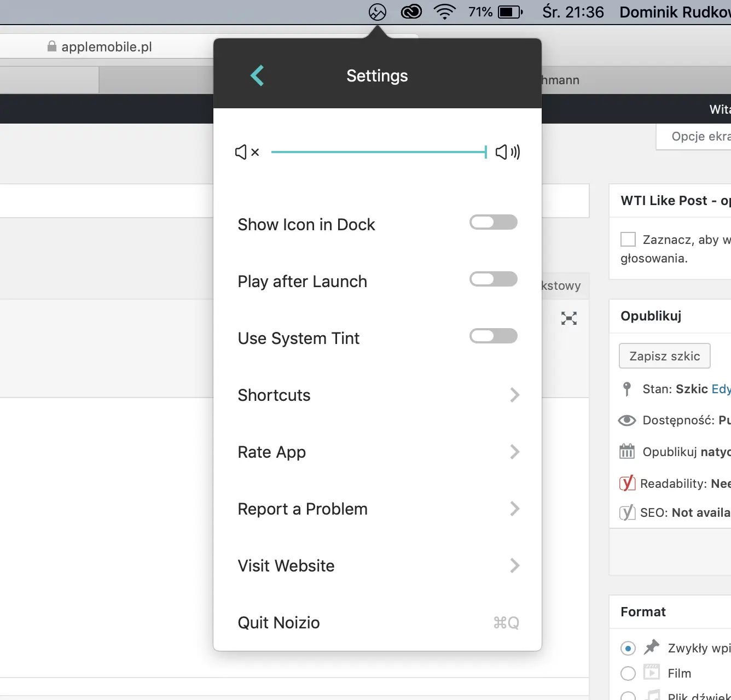Screen dimensions: 731x700
Task: Click the Creative Cloud menu bar icon
Action: (x=411, y=12)
